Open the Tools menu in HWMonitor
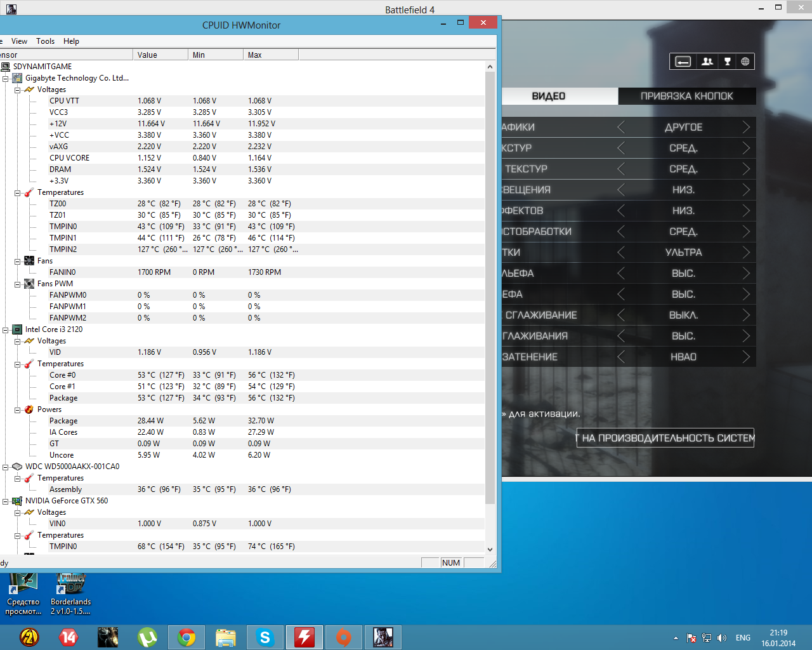The image size is (812, 650). (45, 41)
